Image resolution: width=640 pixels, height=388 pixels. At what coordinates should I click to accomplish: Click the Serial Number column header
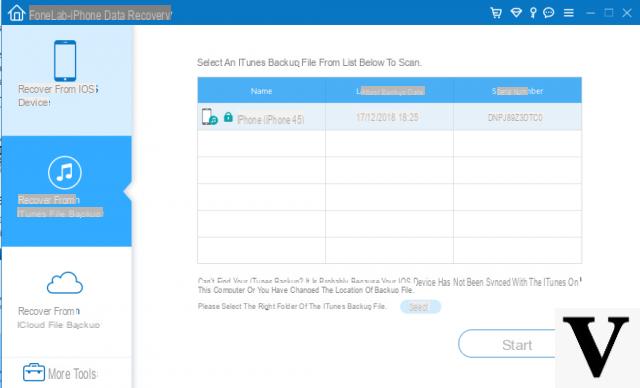[x=518, y=91]
